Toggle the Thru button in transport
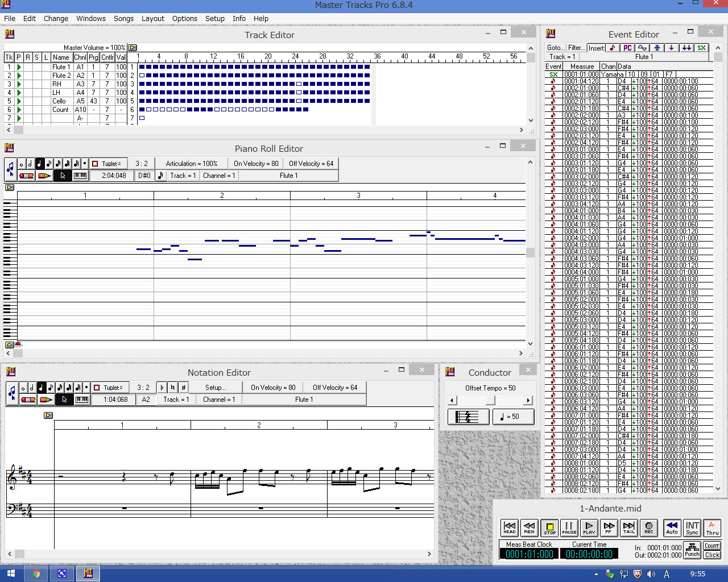 (712, 528)
